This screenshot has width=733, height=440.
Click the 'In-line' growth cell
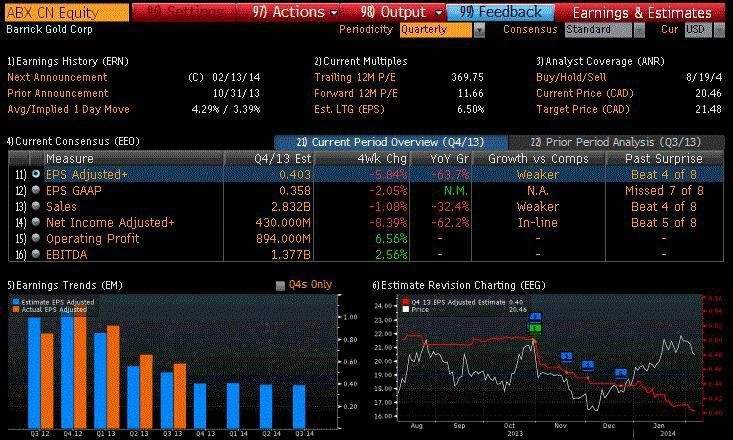coord(538,223)
